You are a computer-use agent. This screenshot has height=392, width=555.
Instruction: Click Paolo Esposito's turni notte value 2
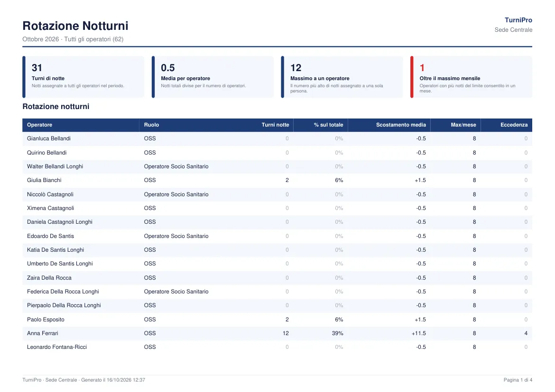click(x=287, y=319)
